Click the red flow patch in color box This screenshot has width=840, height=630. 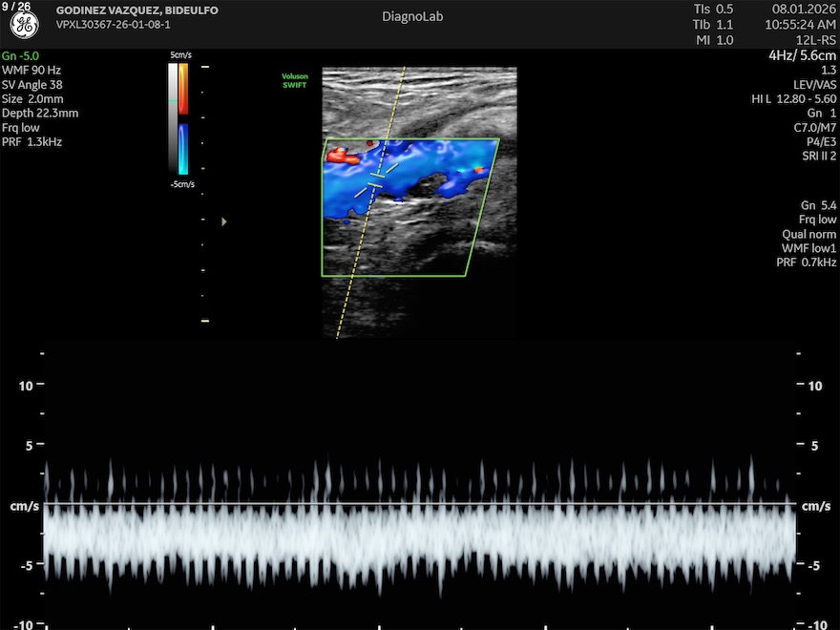[345, 153]
